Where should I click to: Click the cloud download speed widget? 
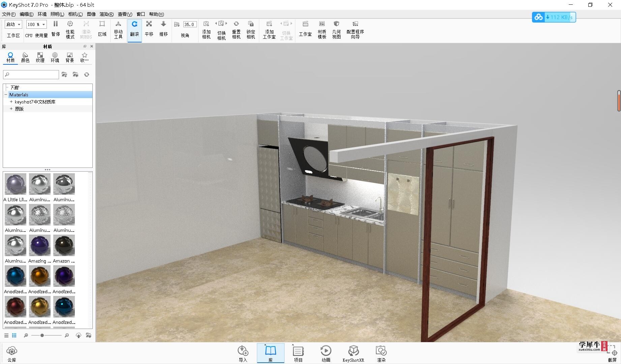click(554, 17)
